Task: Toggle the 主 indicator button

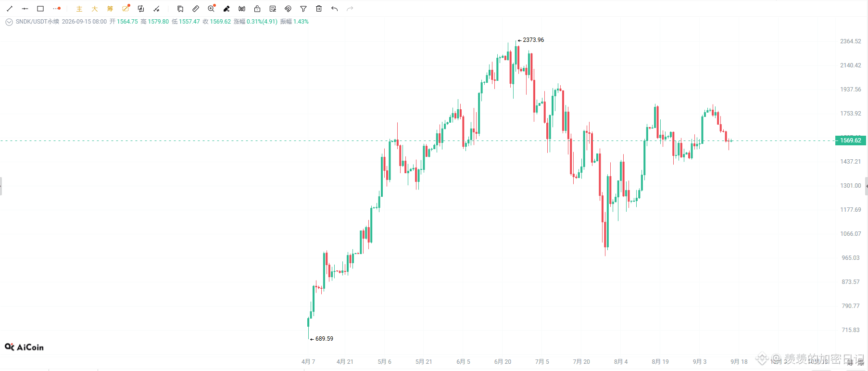Action: 79,9
